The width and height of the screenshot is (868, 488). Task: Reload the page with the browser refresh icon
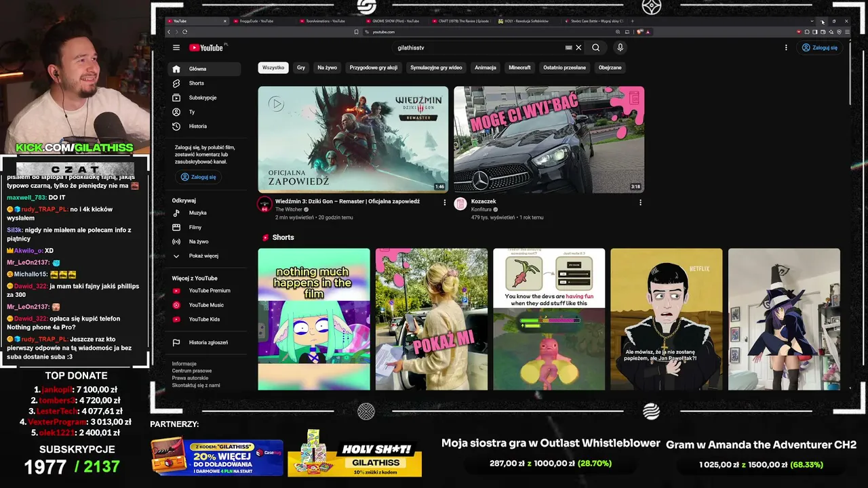184,32
